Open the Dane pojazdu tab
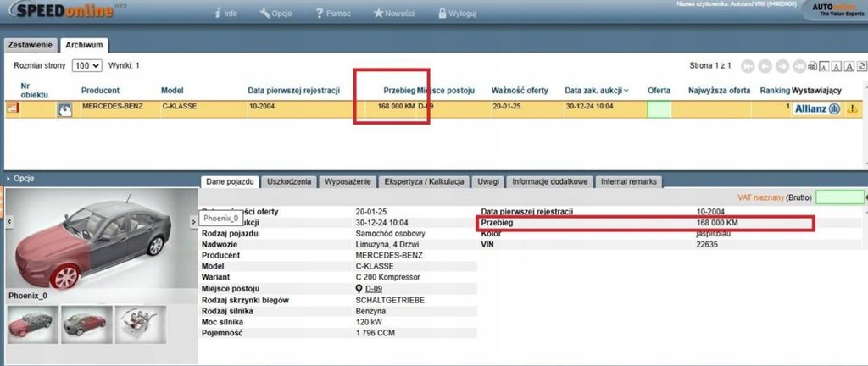This screenshot has height=366, width=868. pyautogui.click(x=230, y=181)
